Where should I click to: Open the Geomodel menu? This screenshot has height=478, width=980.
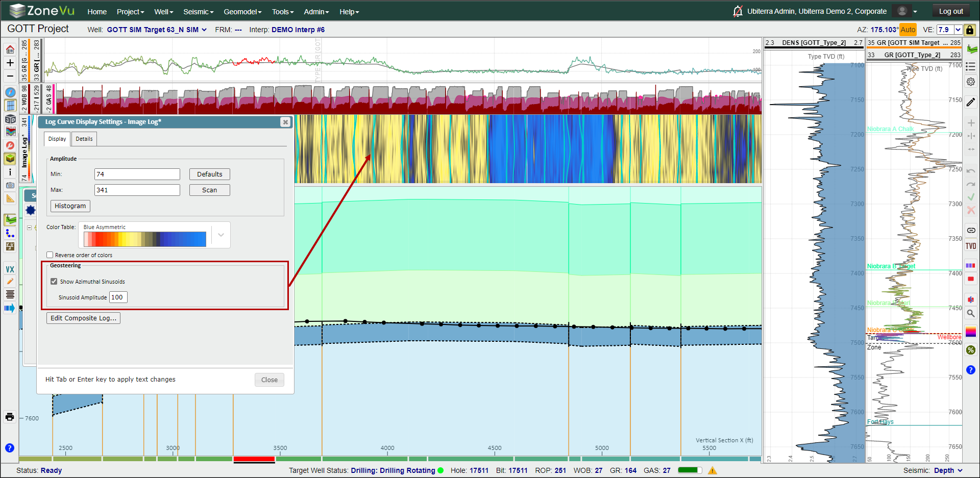(x=242, y=12)
